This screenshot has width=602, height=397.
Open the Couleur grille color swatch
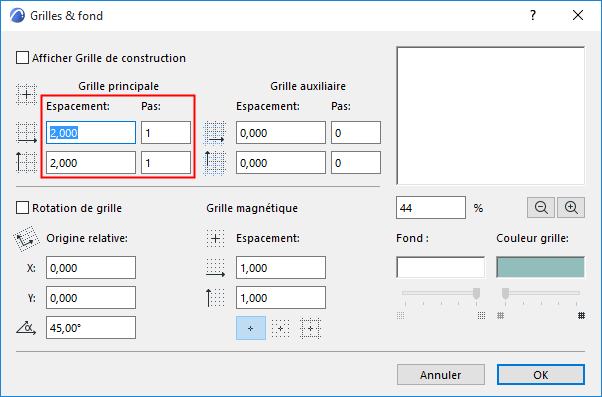(541, 267)
